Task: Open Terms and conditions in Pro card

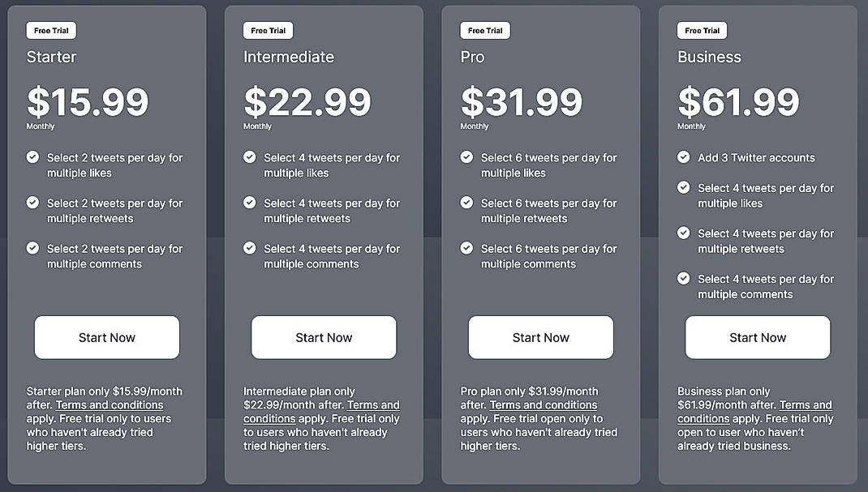Action: [x=544, y=405]
